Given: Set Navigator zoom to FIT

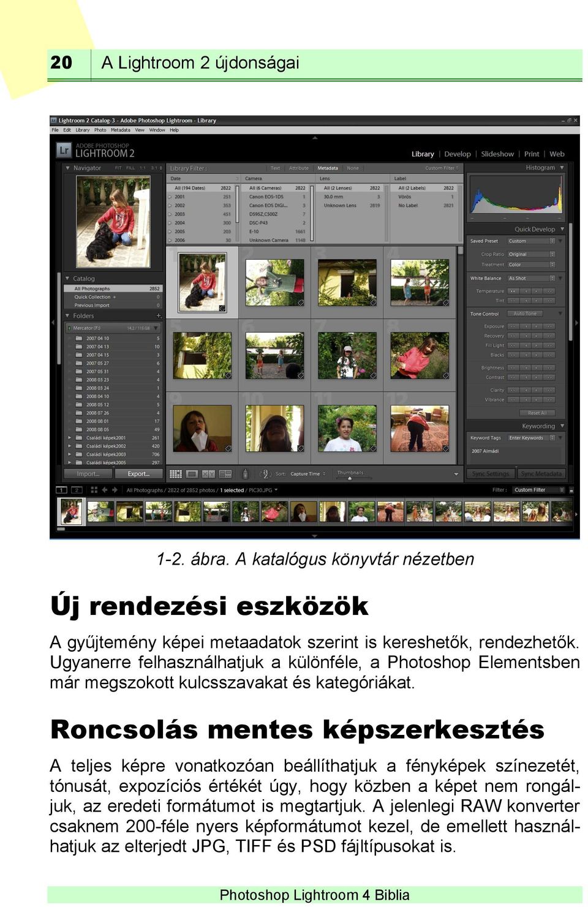Looking at the screenshot, I should (x=118, y=168).
